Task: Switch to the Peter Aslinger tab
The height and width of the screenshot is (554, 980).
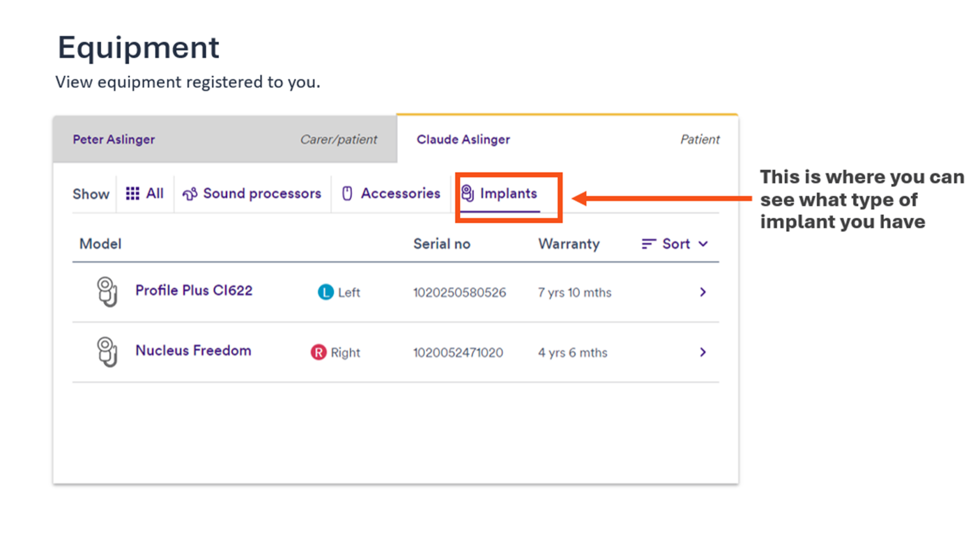Action: tap(114, 139)
